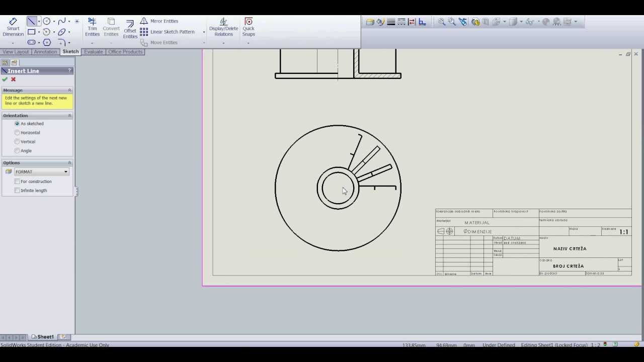Click the add sheet icon beside Sheet1
Screen dimensions: 644x362
coord(63,337)
